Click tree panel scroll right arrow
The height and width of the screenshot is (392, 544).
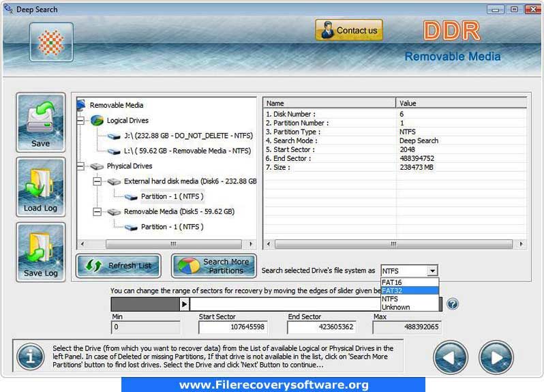251,244
